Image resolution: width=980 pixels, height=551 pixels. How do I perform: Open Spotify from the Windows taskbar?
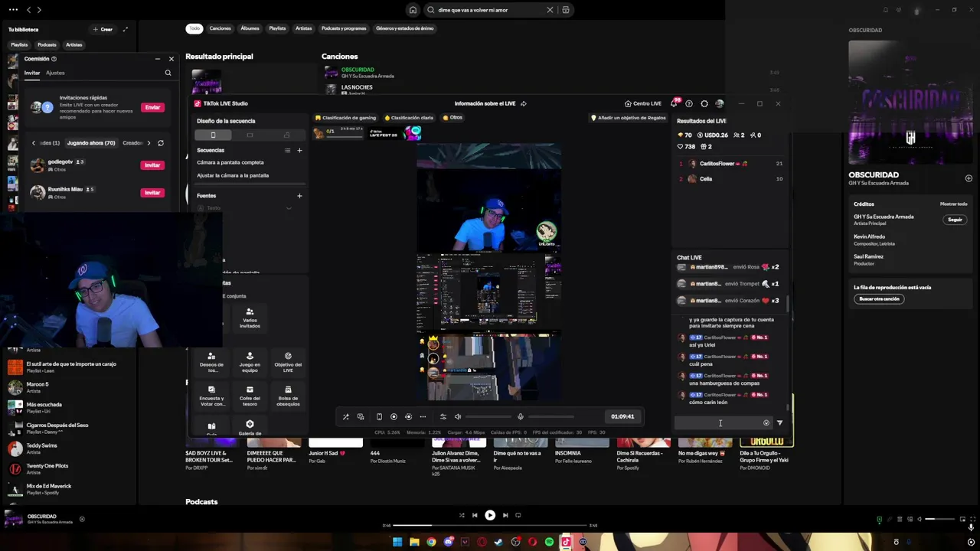[x=549, y=542]
